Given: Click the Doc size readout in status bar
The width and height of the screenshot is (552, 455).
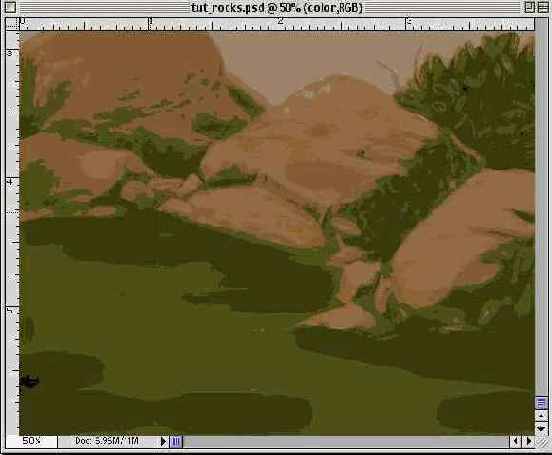Looking at the screenshot, I should click(x=107, y=441).
